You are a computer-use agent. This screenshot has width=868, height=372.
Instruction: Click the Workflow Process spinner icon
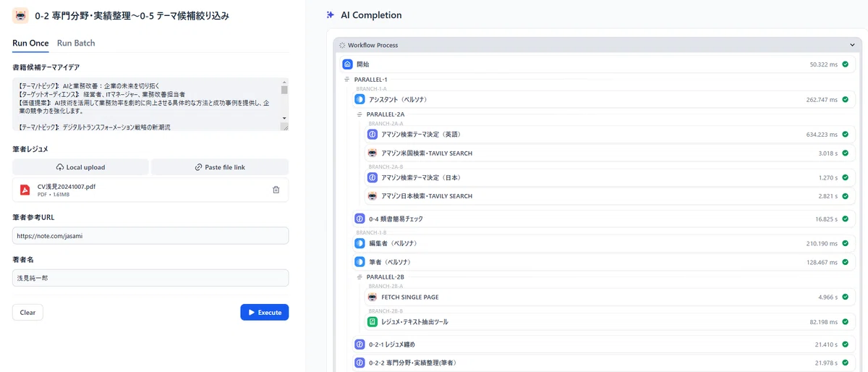click(342, 45)
